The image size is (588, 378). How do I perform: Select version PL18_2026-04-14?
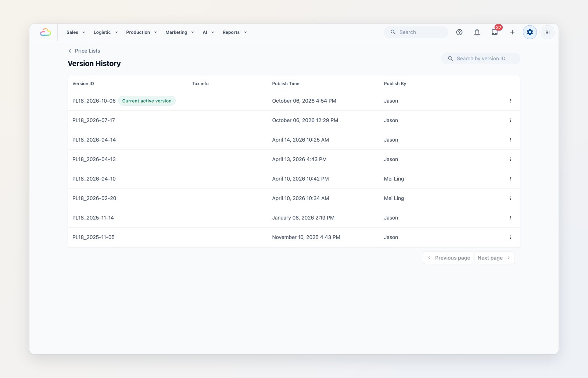pyautogui.click(x=94, y=140)
